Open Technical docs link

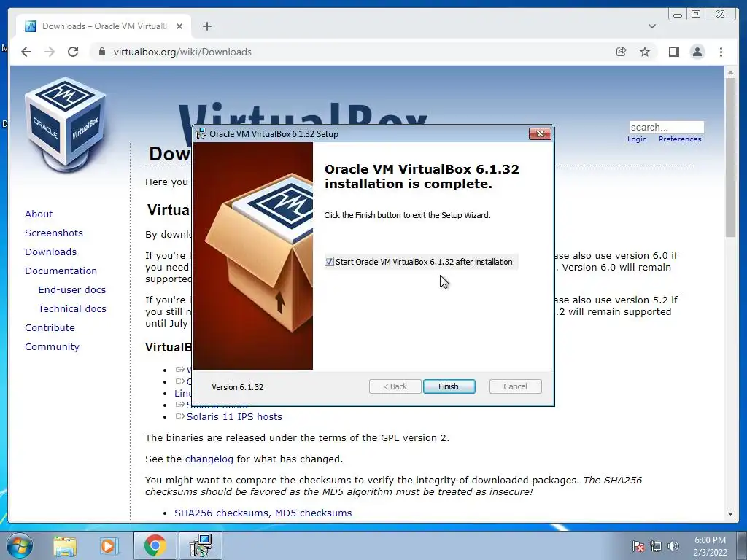(x=72, y=309)
